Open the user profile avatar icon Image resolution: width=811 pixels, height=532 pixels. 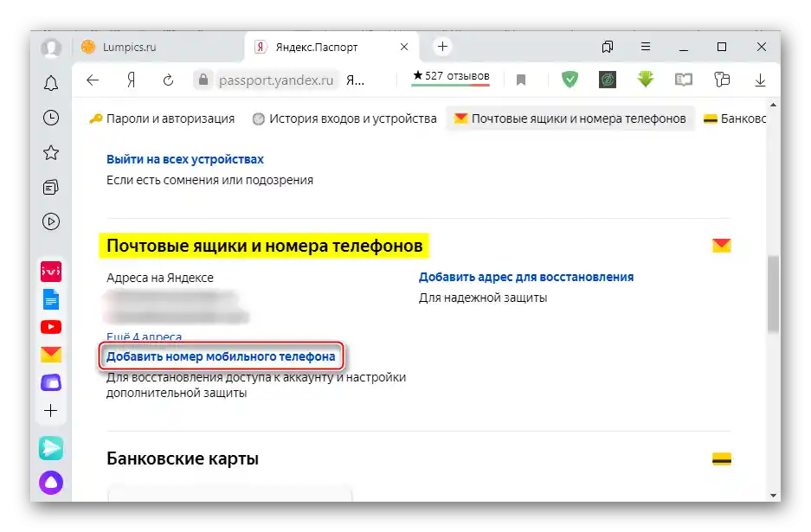click(51, 47)
